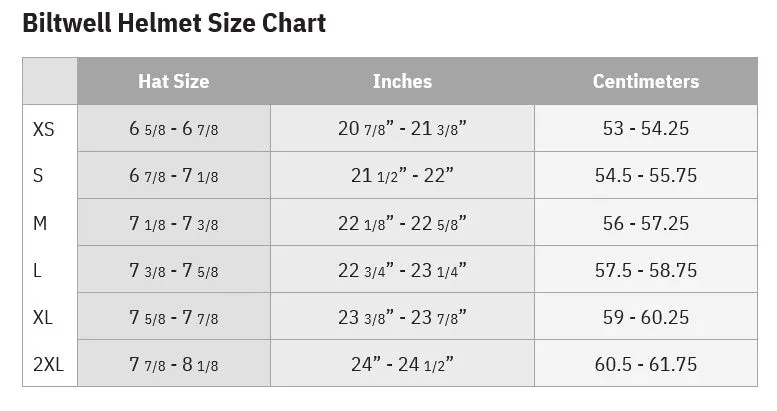The width and height of the screenshot is (777, 411).
Task: Select the 6 5/8 - 6 7/8 hat size cell
Action: click(x=174, y=128)
